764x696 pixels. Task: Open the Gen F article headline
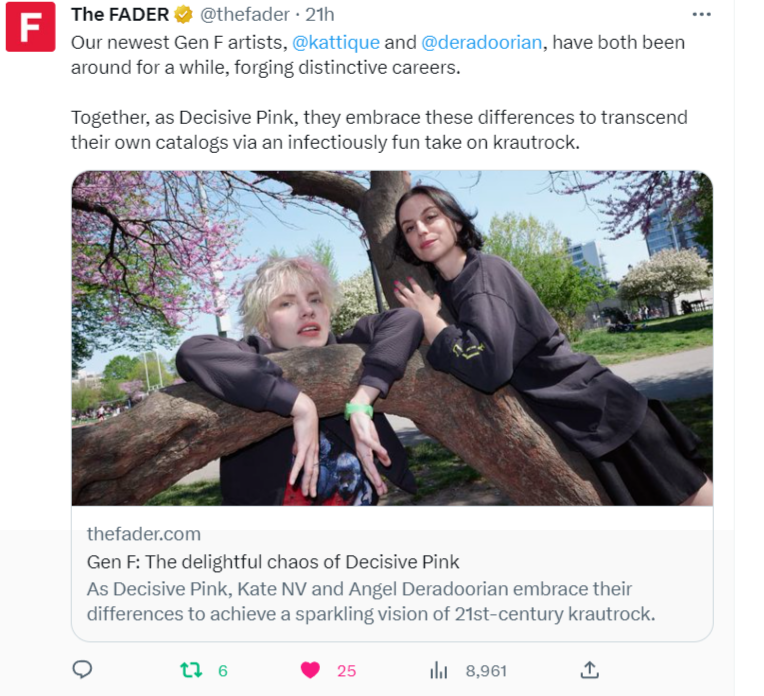(x=273, y=562)
